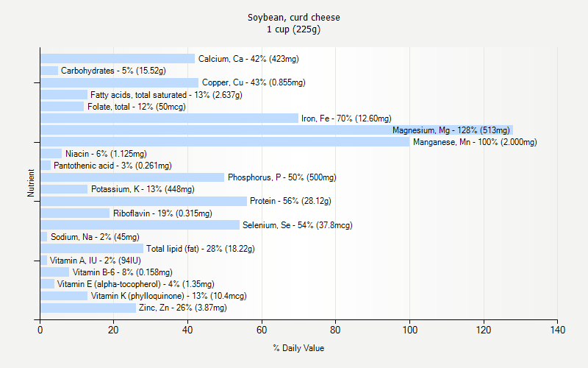Click the Phosphorus bar in the chart

[132, 177]
